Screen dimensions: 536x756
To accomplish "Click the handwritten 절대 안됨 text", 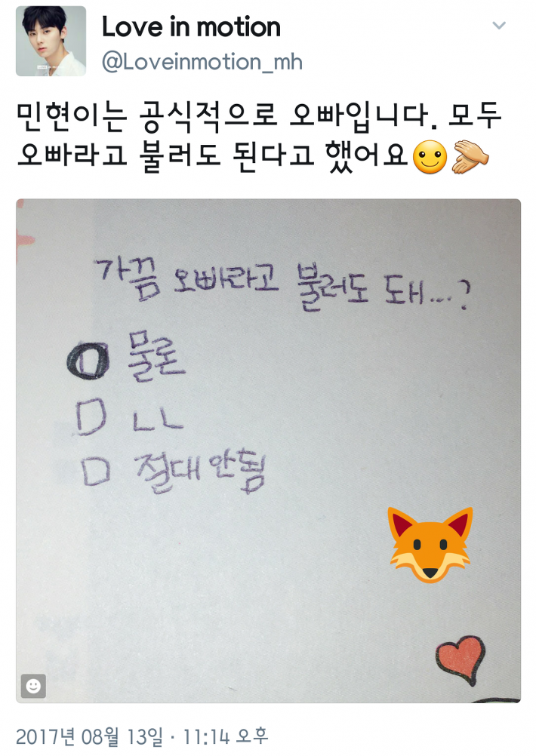I will [199, 471].
